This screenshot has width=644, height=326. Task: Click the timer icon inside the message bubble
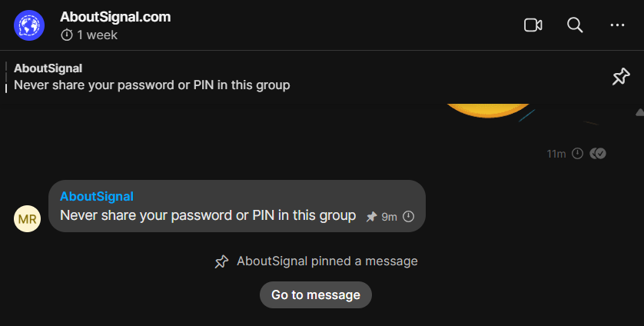click(408, 217)
